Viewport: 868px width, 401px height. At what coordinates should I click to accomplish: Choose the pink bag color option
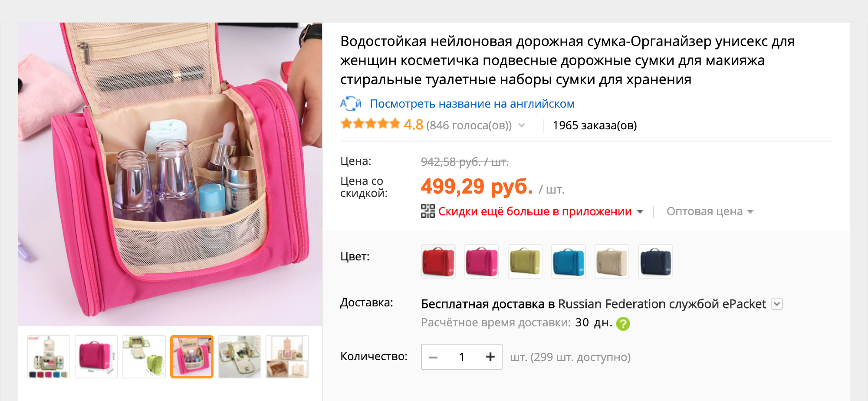(482, 261)
